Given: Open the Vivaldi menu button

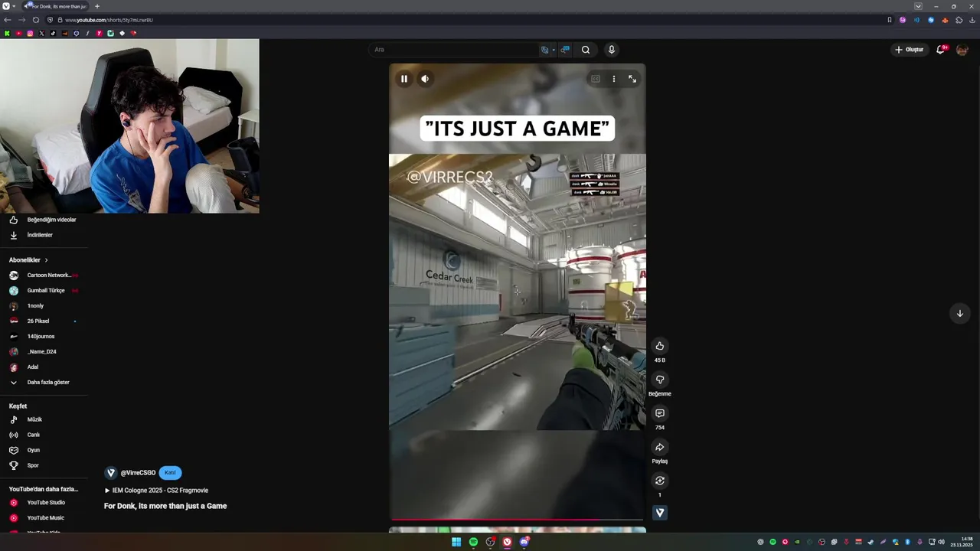Looking at the screenshot, I should [x=6, y=6].
